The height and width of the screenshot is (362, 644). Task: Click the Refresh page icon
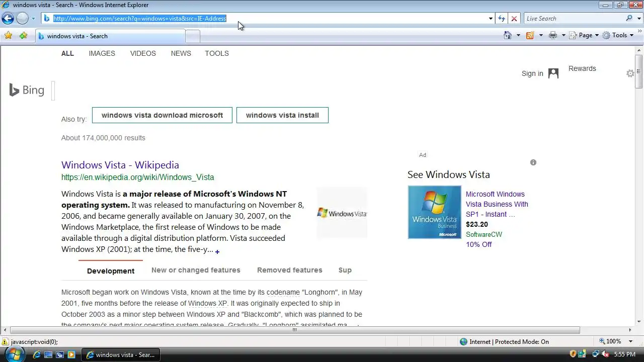(502, 19)
